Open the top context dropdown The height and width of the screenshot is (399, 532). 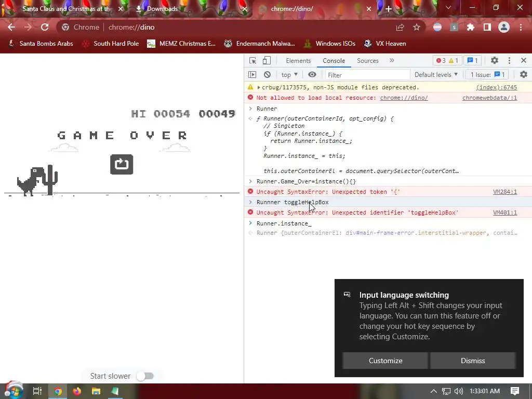pos(289,75)
